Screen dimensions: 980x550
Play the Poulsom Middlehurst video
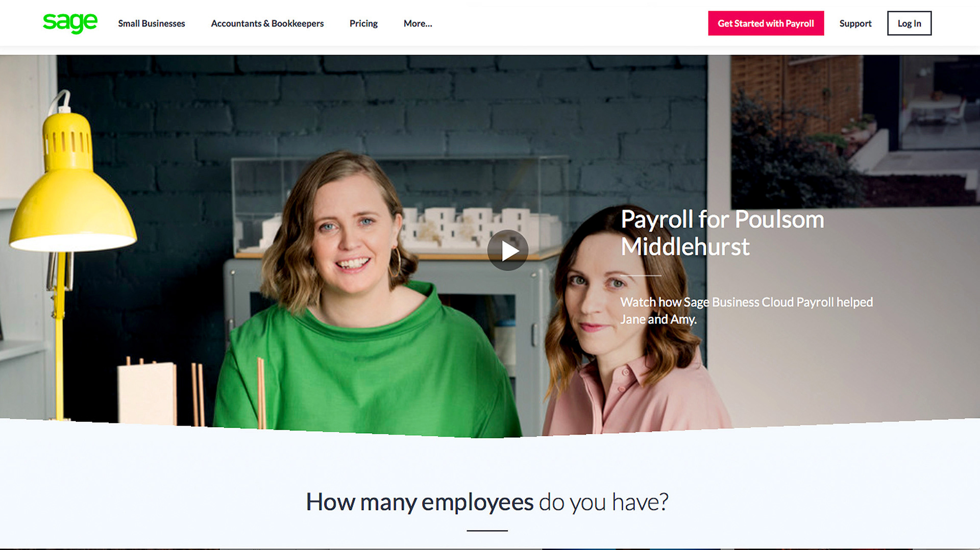point(507,251)
